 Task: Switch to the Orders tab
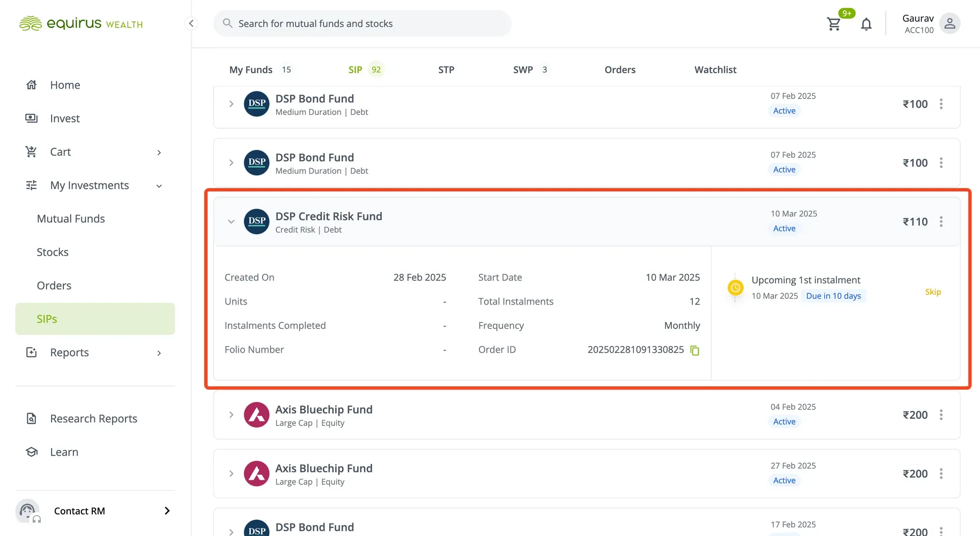620,70
